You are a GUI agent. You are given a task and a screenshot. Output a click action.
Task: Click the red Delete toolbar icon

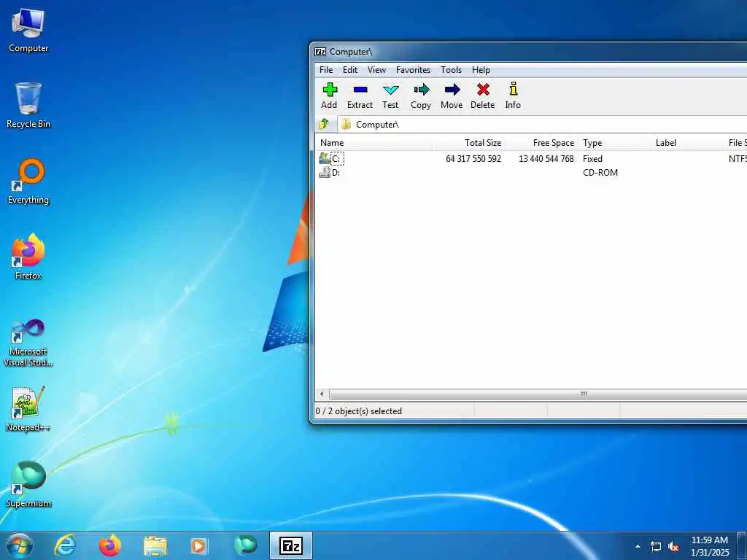click(x=483, y=96)
